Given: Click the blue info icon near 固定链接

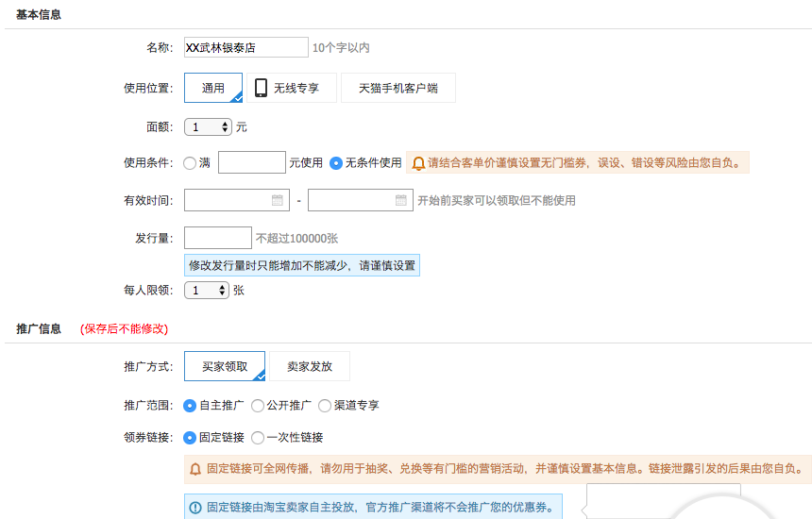Looking at the screenshot, I should point(195,507).
